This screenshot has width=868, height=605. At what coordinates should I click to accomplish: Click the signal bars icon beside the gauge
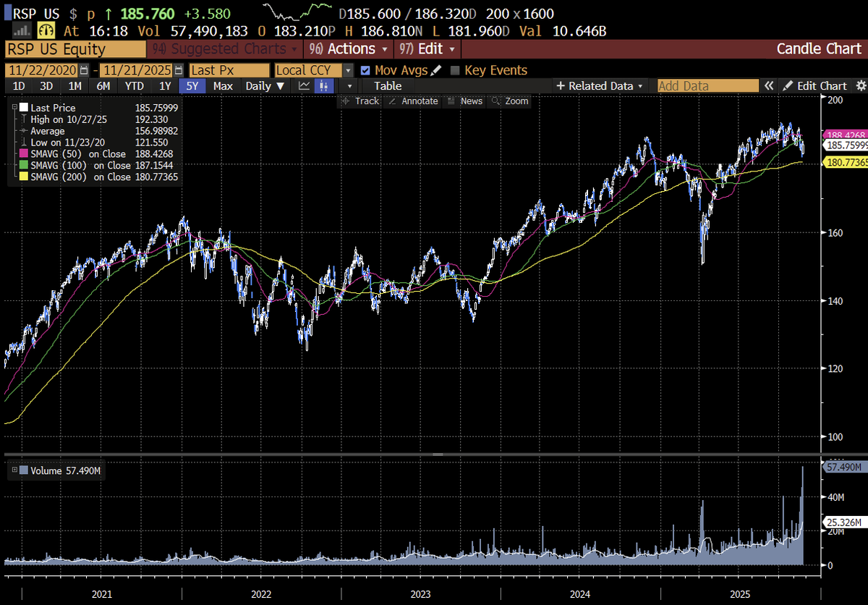23,31
